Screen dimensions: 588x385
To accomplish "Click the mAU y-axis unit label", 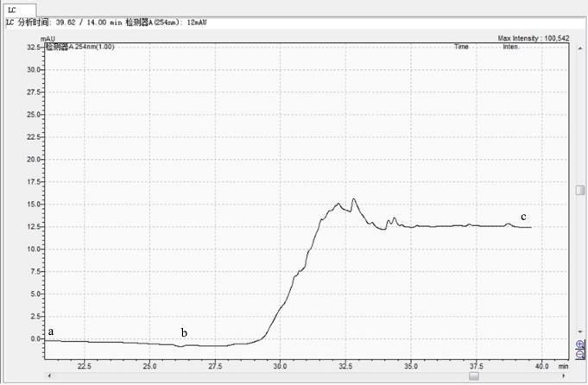I will coord(47,39).
